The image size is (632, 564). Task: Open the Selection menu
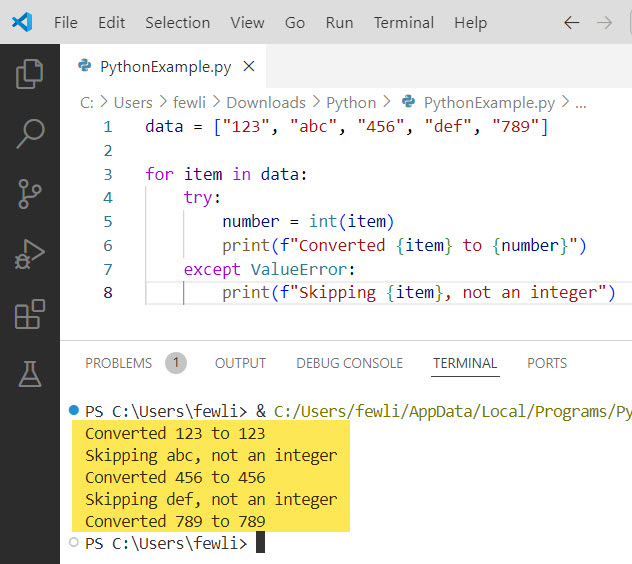[x=178, y=23]
